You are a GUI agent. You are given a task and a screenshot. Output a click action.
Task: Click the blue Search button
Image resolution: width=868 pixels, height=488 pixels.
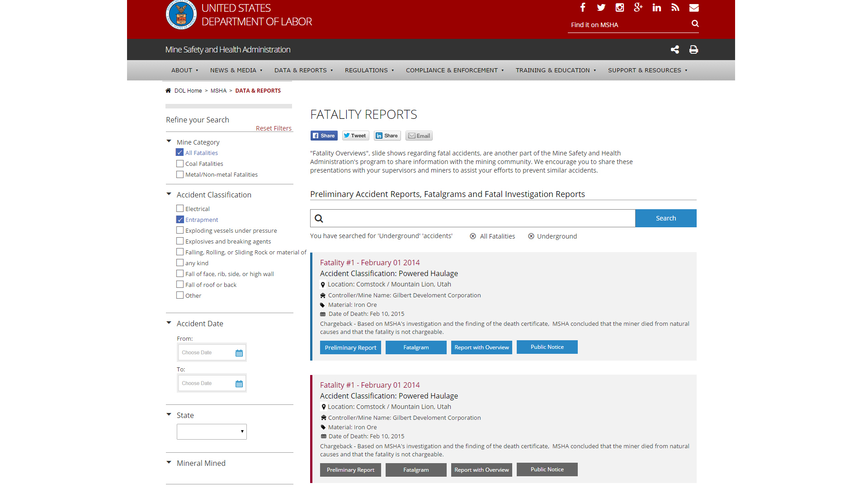(665, 218)
